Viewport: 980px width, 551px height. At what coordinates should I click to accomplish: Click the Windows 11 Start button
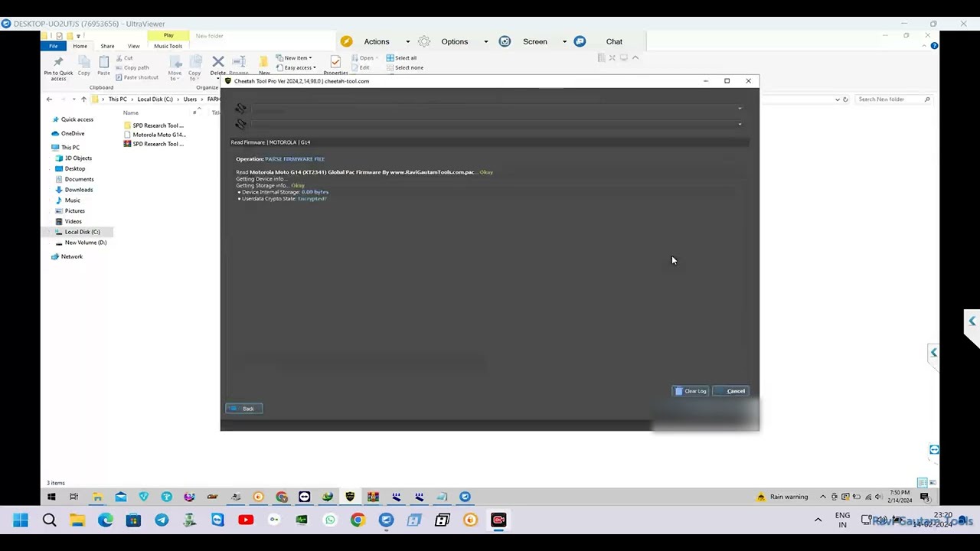(21, 520)
